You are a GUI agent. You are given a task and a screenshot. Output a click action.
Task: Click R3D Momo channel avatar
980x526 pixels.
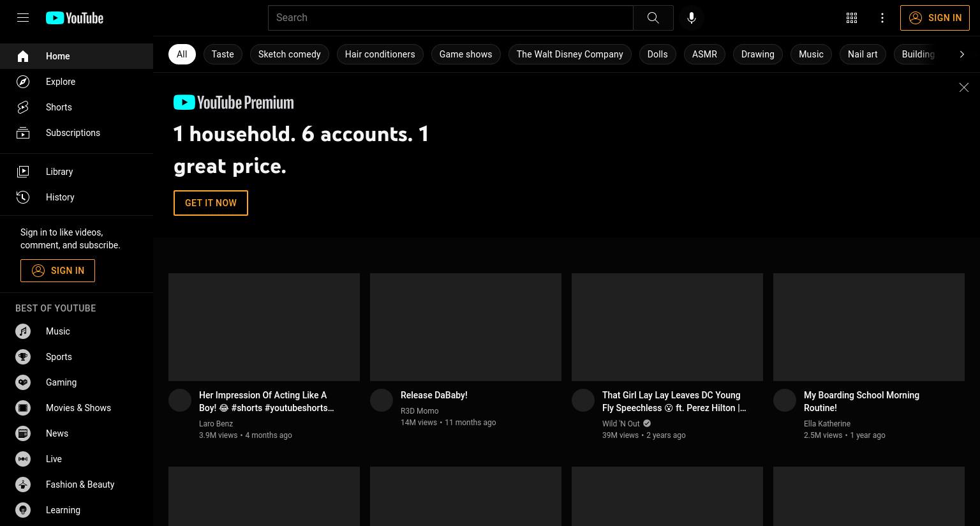382,400
